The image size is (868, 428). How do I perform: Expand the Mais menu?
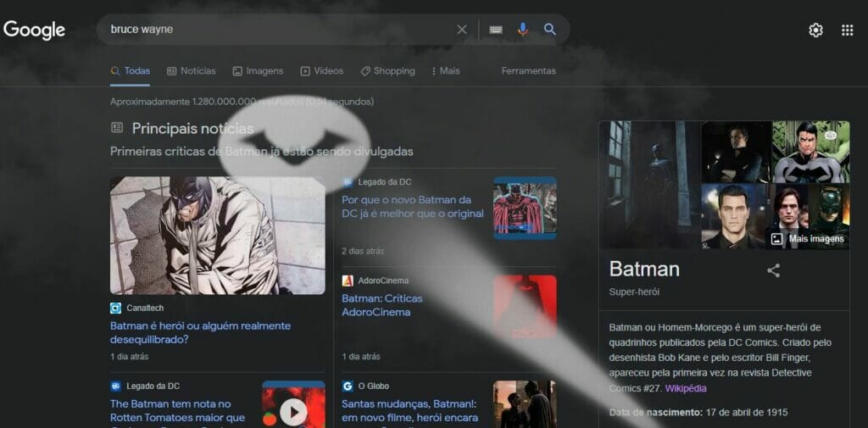coord(445,71)
